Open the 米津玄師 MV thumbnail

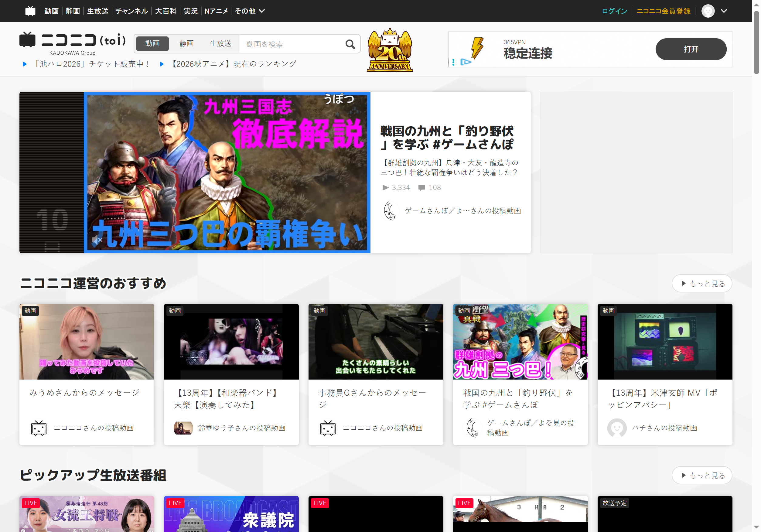[664, 341]
